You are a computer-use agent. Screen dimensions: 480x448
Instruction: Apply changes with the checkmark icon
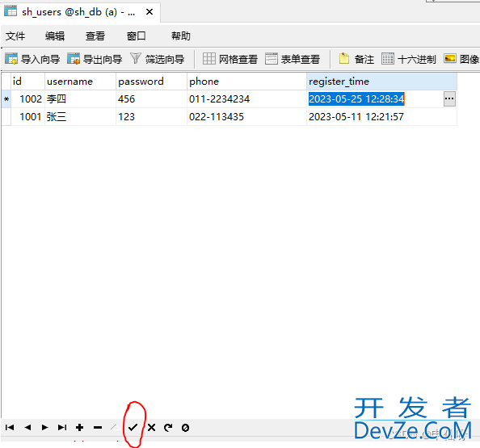coord(133,428)
